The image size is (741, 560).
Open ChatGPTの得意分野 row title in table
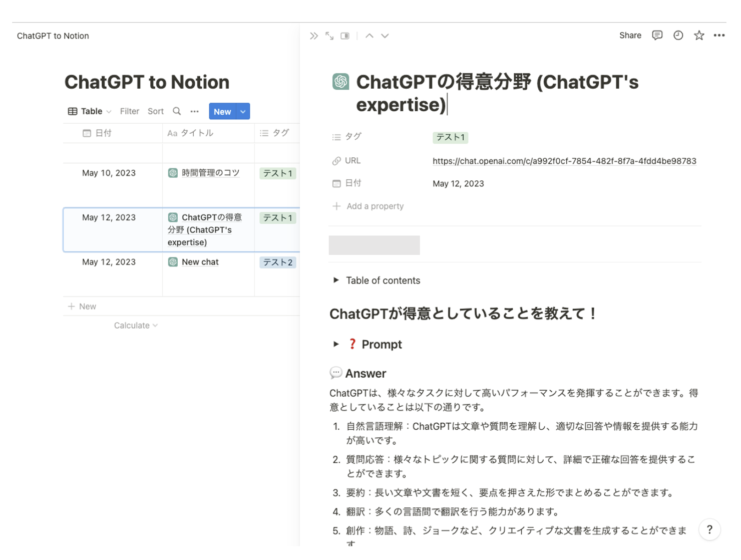click(x=205, y=230)
